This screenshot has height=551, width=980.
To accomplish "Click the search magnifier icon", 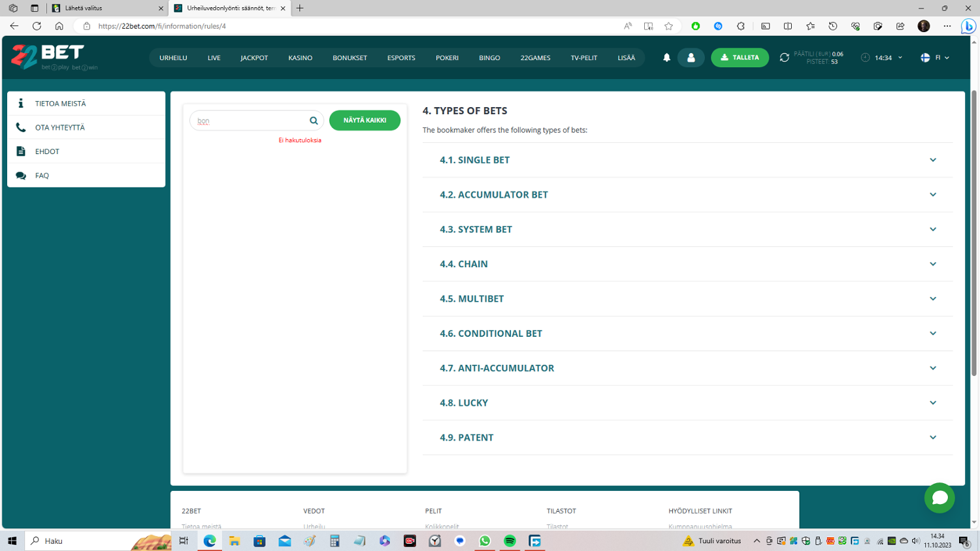I will click(x=314, y=121).
